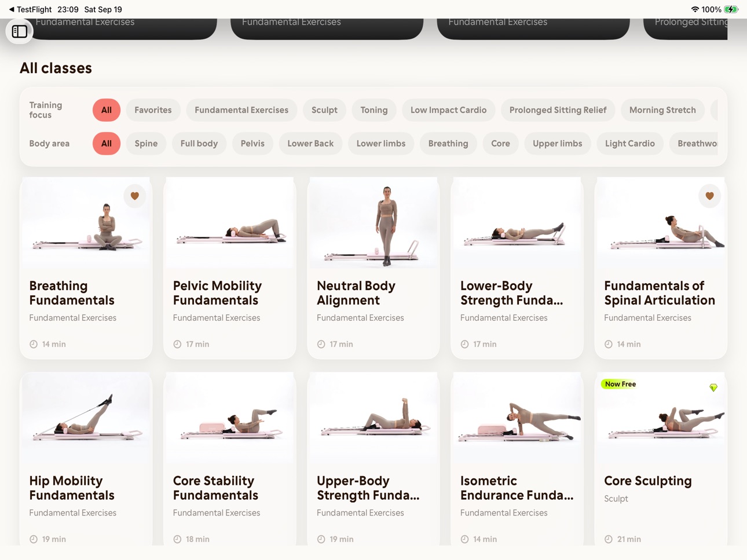
Task: Filter classes by Core body area
Action: pos(500,144)
